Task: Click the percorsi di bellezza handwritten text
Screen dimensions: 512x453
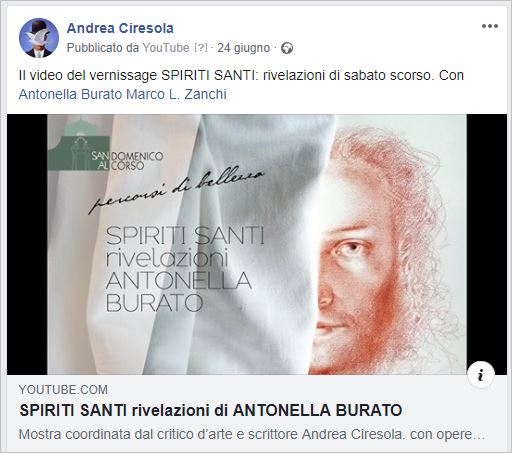Action: tap(176, 190)
